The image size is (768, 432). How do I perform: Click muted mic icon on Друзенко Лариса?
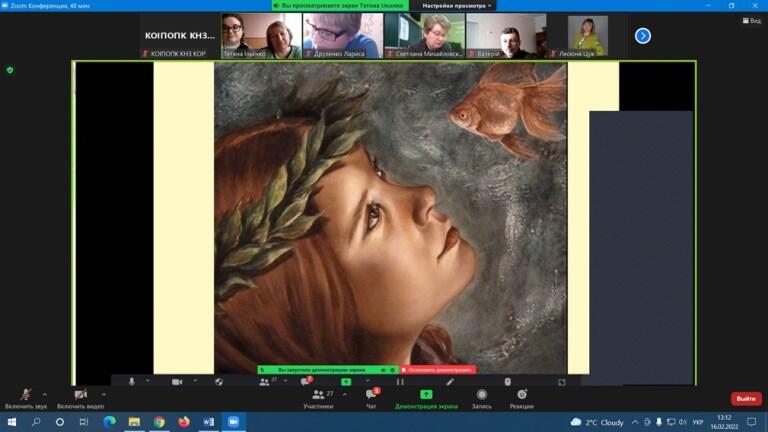click(308, 53)
